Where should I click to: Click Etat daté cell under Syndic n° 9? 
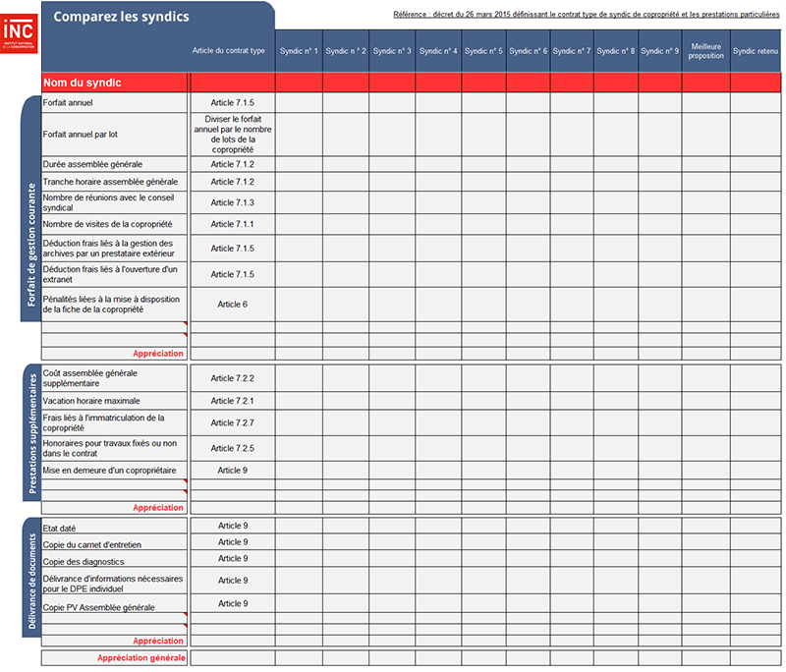[x=659, y=527]
